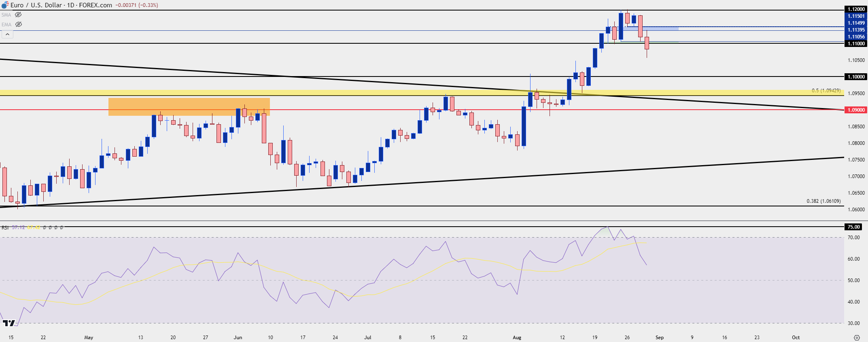Click the 0.5 (1.09429) Fibonacci label
Viewport: 868px width, 342px height.
click(x=826, y=91)
